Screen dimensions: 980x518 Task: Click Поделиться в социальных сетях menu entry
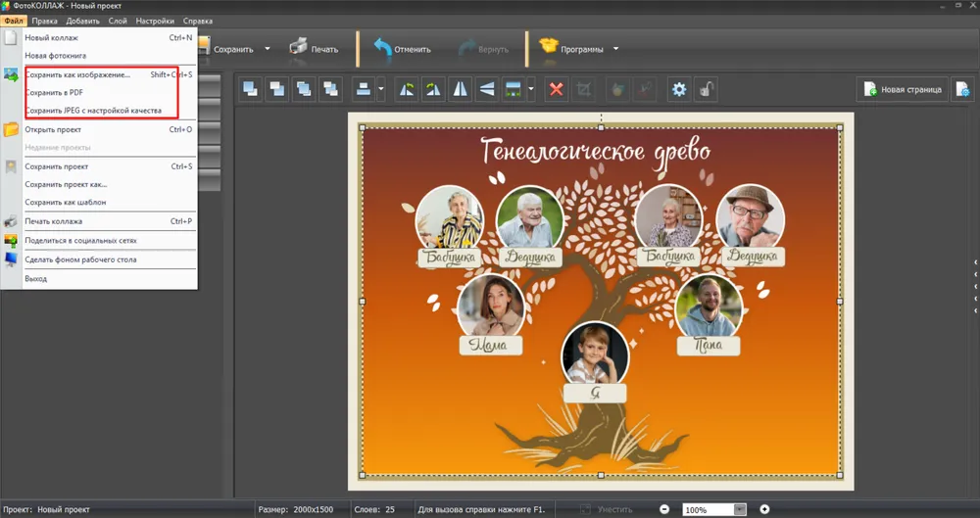tap(80, 240)
